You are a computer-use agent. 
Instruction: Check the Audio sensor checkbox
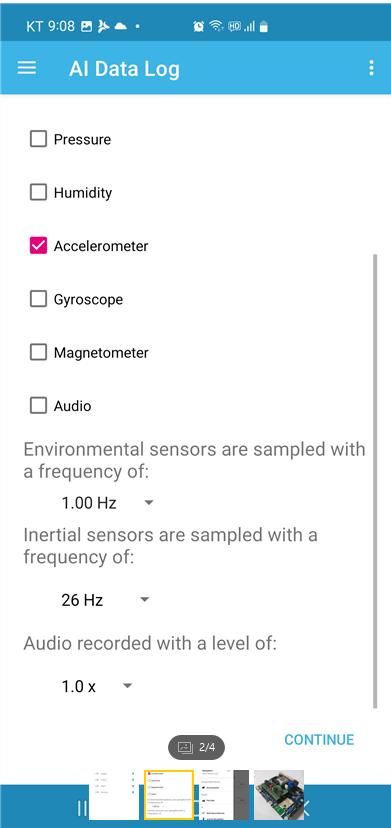click(x=38, y=406)
